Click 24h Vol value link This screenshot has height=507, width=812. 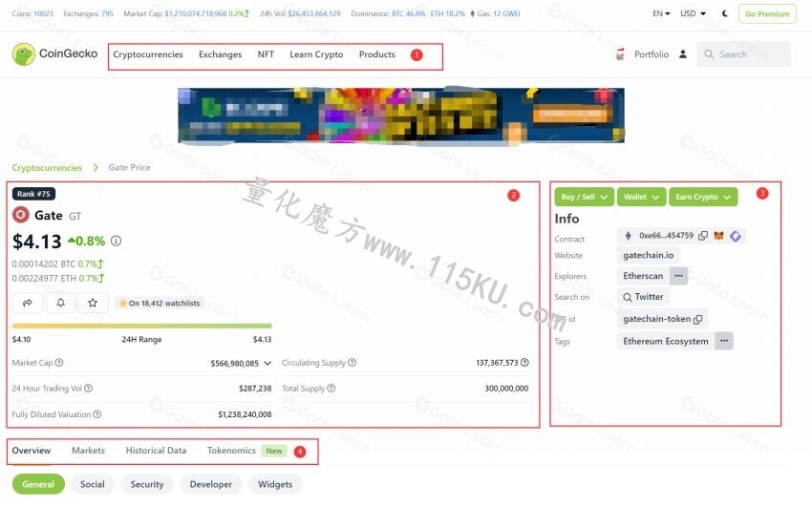click(x=314, y=13)
